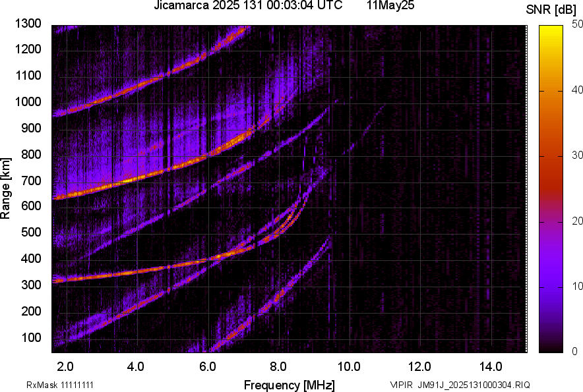Screen dimensions: 583x392
Task: Click the colorbar tick label '10'
Action: click(578, 286)
